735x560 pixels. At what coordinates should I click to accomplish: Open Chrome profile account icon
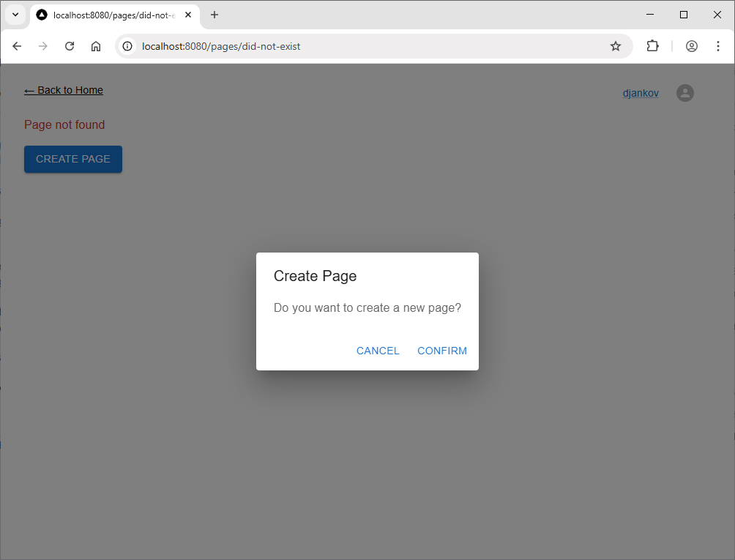[691, 46]
